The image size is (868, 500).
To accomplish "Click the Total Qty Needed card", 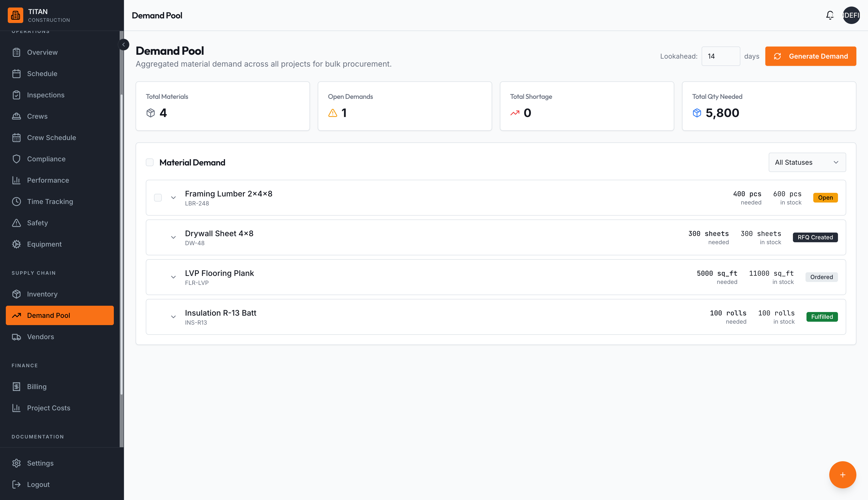I will coord(769,106).
